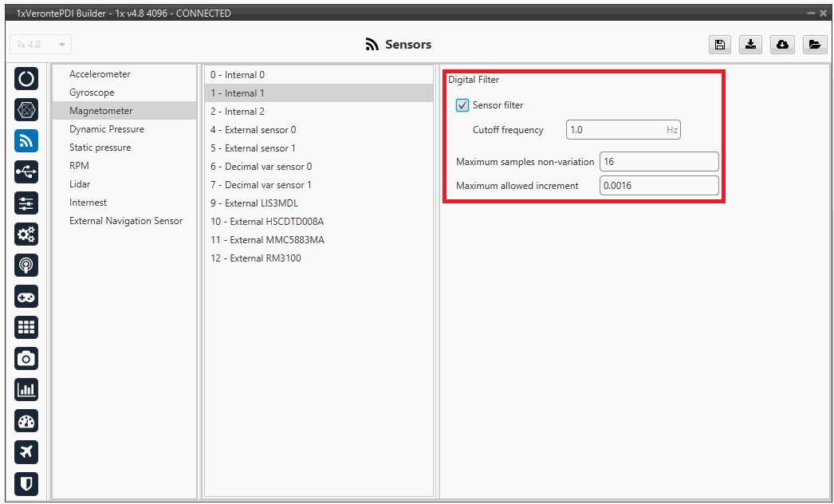Select the airplane sidebar icon
Viewport: 834px width, 504px height.
pyautogui.click(x=26, y=452)
